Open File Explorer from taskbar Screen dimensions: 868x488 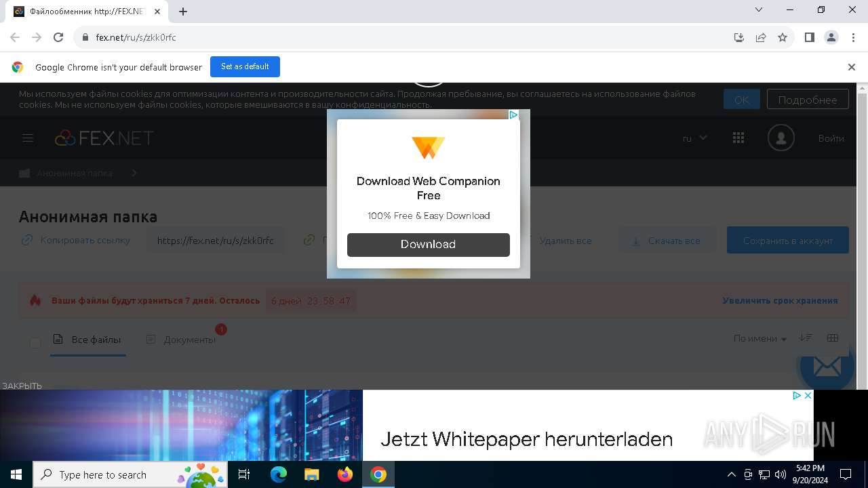pos(311,474)
